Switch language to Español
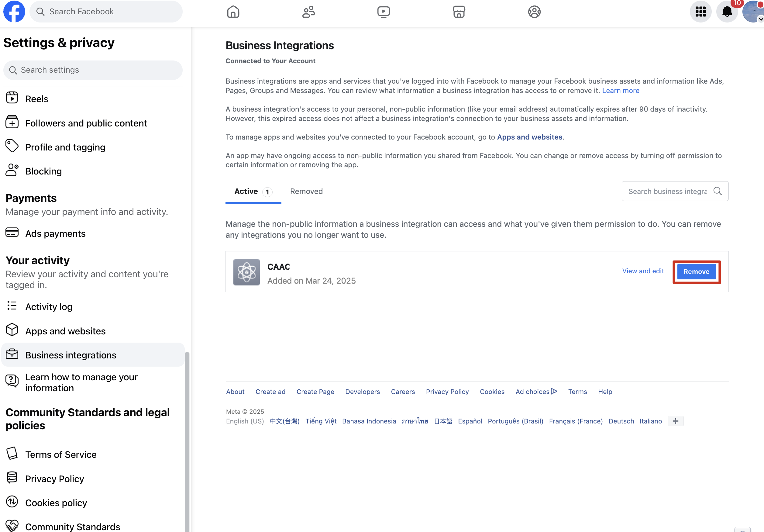 (x=470, y=421)
